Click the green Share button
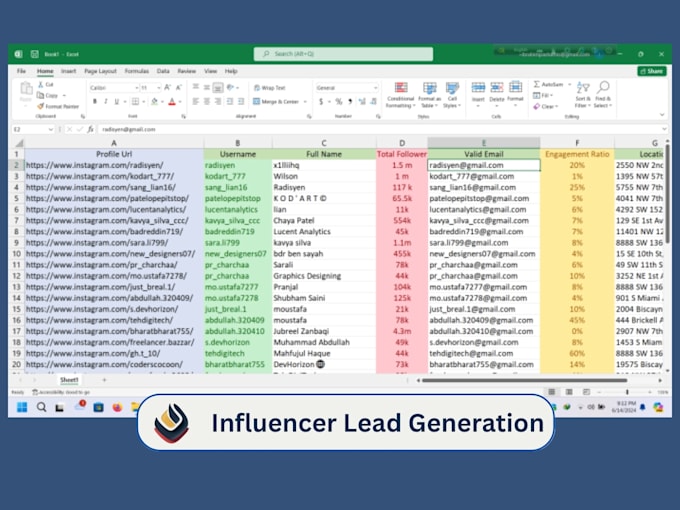Image resolution: width=680 pixels, height=510 pixels. [652, 71]
